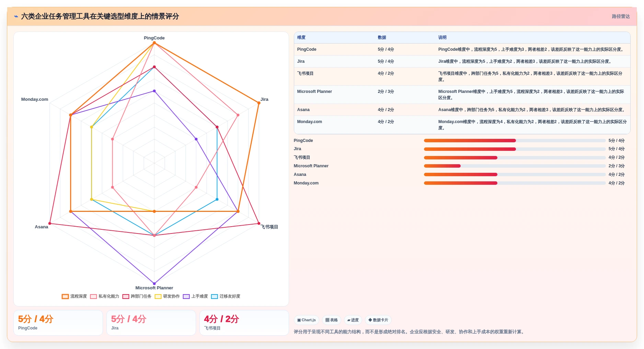Image resolution: width=644 pixels, height=349 pixels.
Task: Click the red data point at Asana vertex
Action: coord(50,224)
